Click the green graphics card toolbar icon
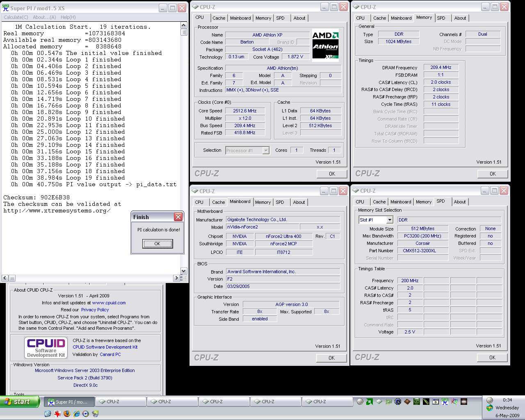This screenshot has height=420, width=525. click(x=389, y=402)
